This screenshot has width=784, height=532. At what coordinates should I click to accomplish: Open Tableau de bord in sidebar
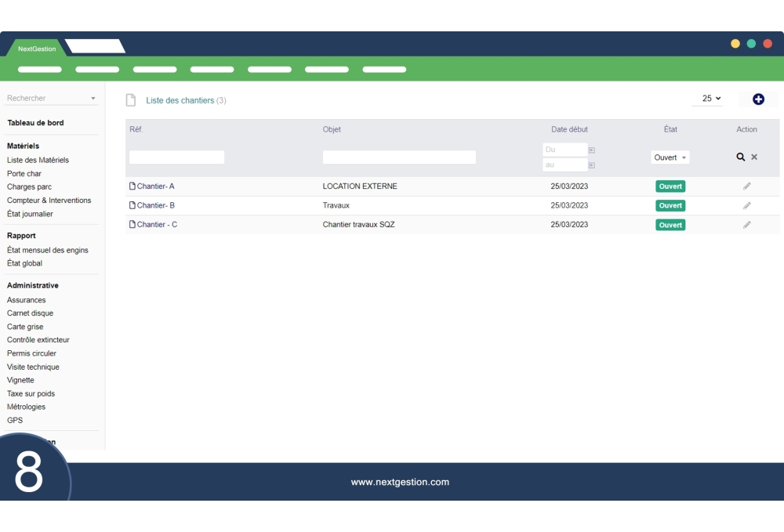(x=35, y=123)
